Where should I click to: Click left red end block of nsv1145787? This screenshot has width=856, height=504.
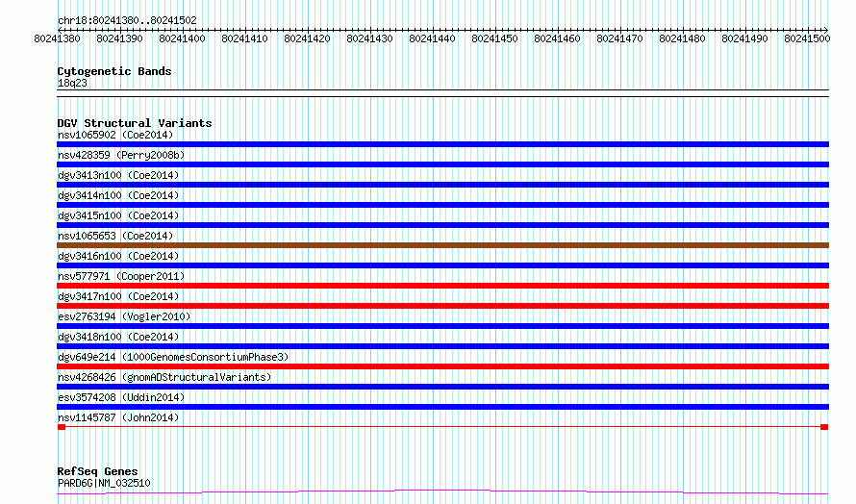[x=62, y=427]
